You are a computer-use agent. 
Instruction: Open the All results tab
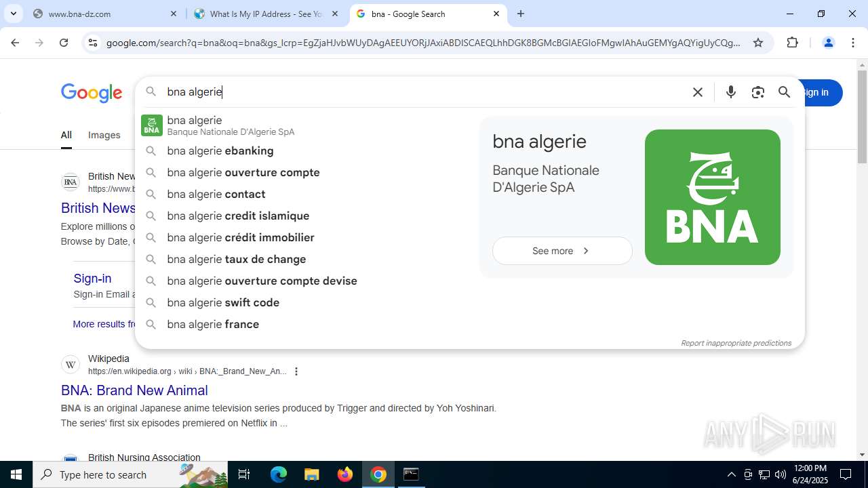[66, 135]
